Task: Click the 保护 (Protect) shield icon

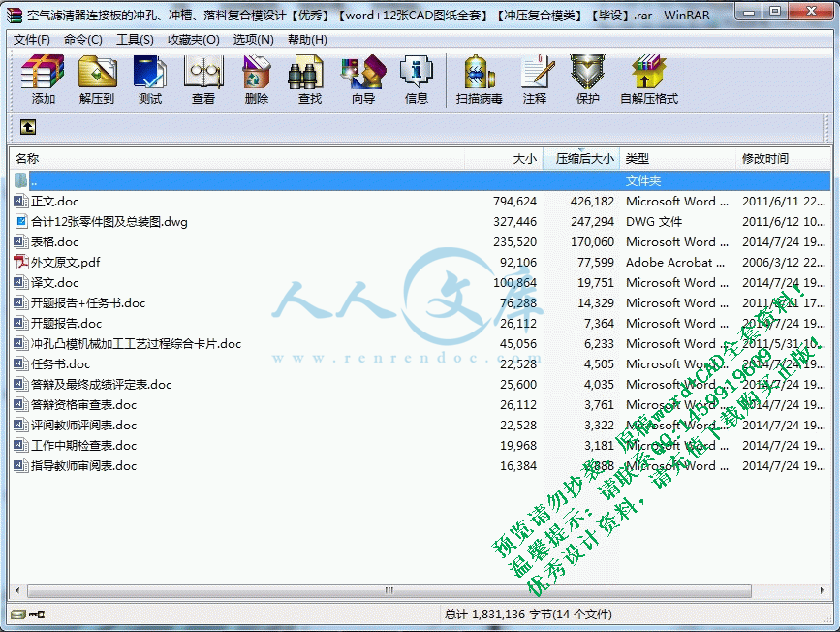Action: pos(588,79)
